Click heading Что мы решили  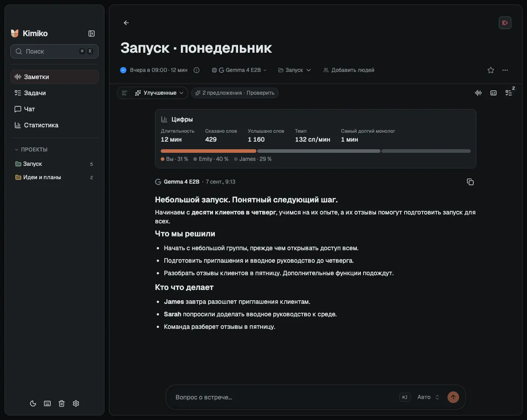(185, 234)
